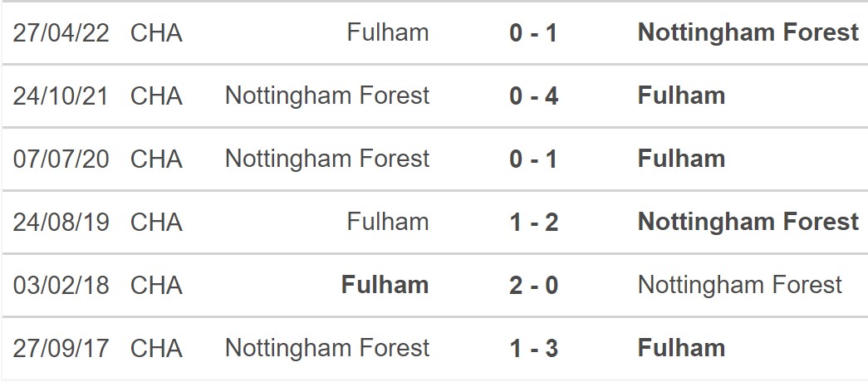Image resolution: width=868 pixels, height=382 pixels.
Task: Click the 24/10/21 match date
Action: point(61,95)
